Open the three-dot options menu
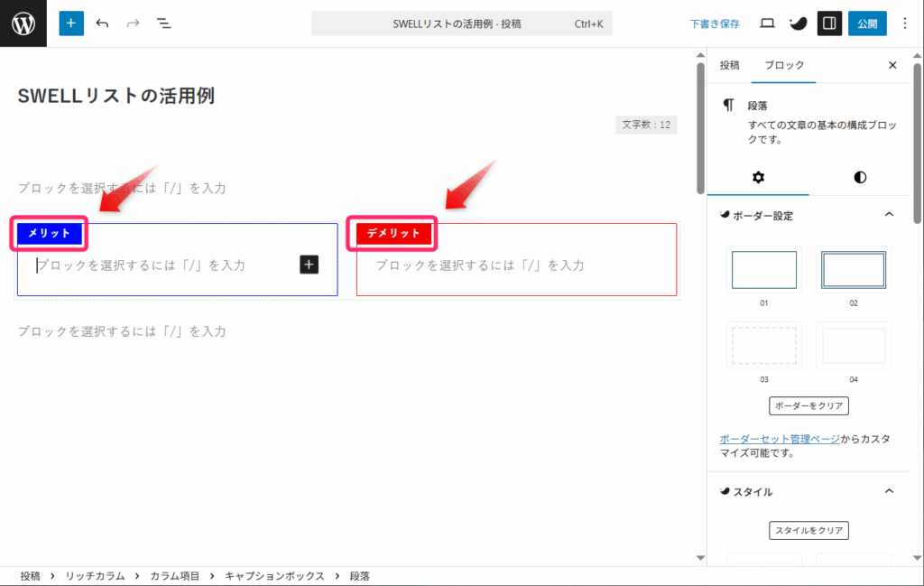This screenshot has width=924, height=586. [905, 23]
